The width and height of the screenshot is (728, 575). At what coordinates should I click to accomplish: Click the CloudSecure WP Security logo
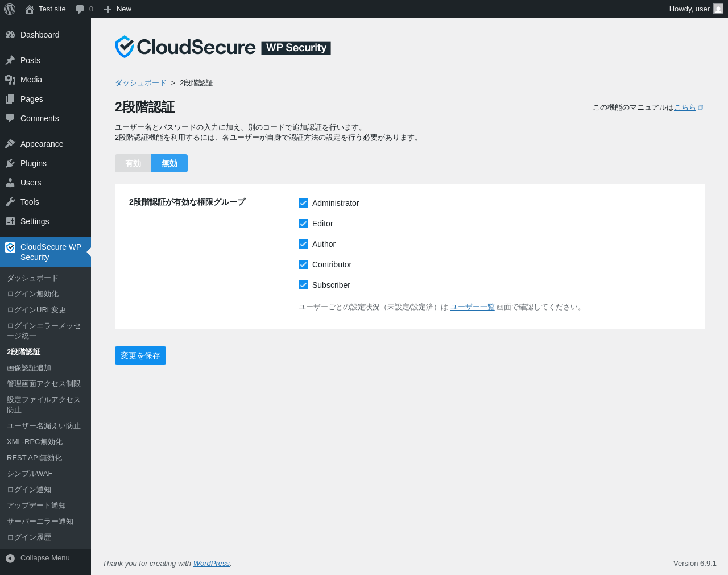tap(222, 47)
